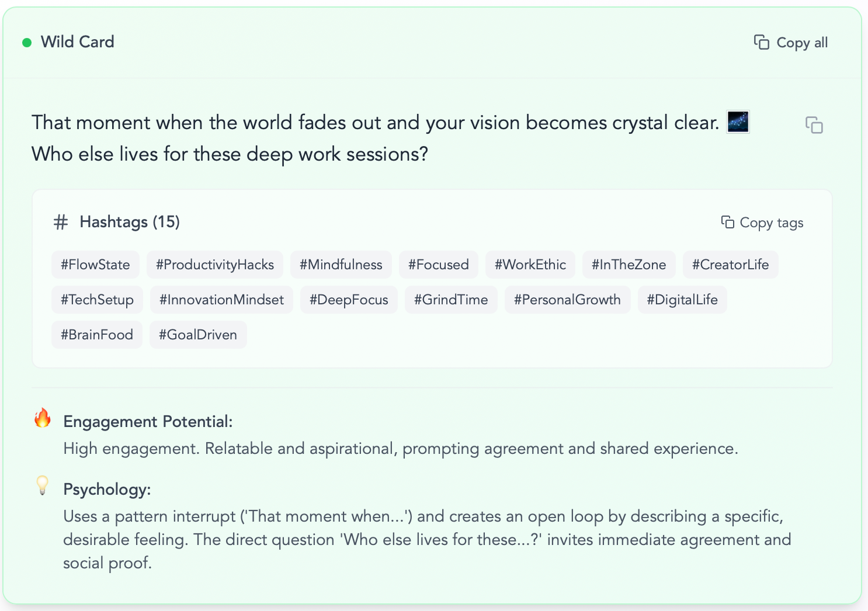Click the copy icon beside the caption text

click(x=815, y=125)
